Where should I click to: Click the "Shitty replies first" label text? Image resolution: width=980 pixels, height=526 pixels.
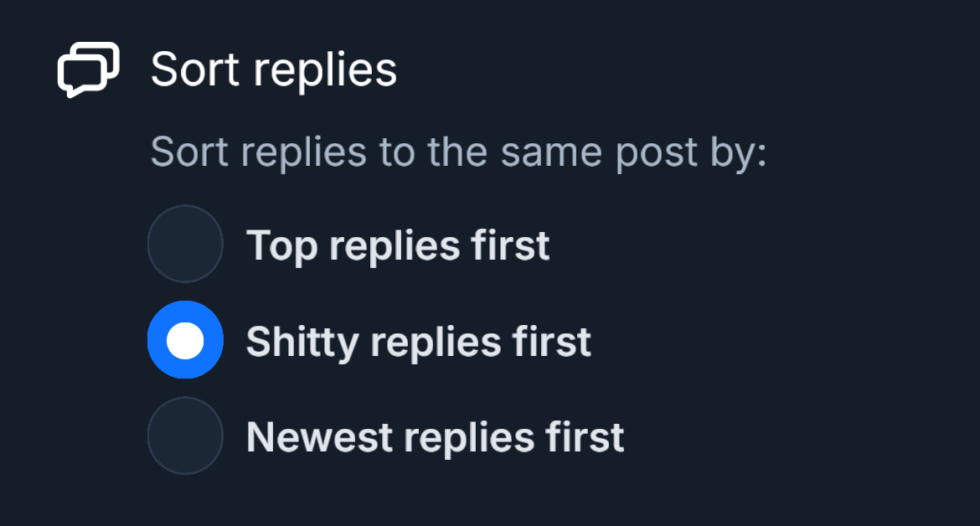click(418, 342)
